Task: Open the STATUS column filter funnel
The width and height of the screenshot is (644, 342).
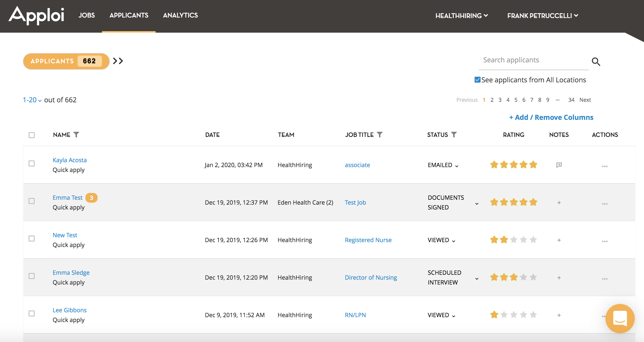Action: (x=454, y=134)
